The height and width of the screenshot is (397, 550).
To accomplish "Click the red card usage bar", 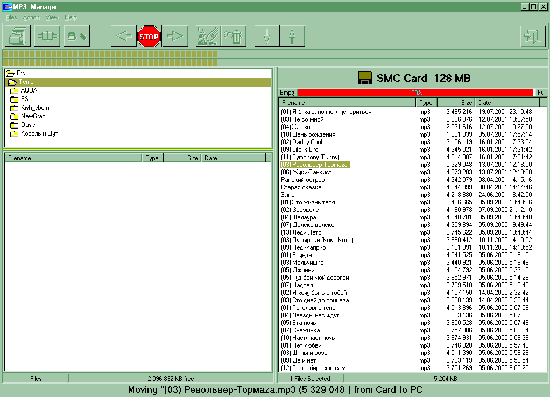I will click(x=415, y=93).
